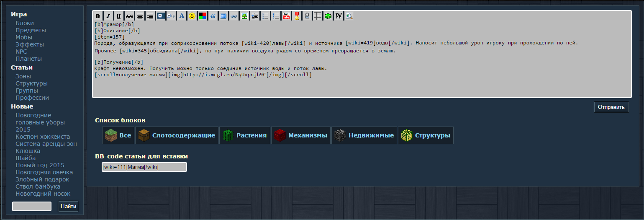Toggle bold formatting in editor toolbar
This screenshot has height=220, width=644.
98,16
